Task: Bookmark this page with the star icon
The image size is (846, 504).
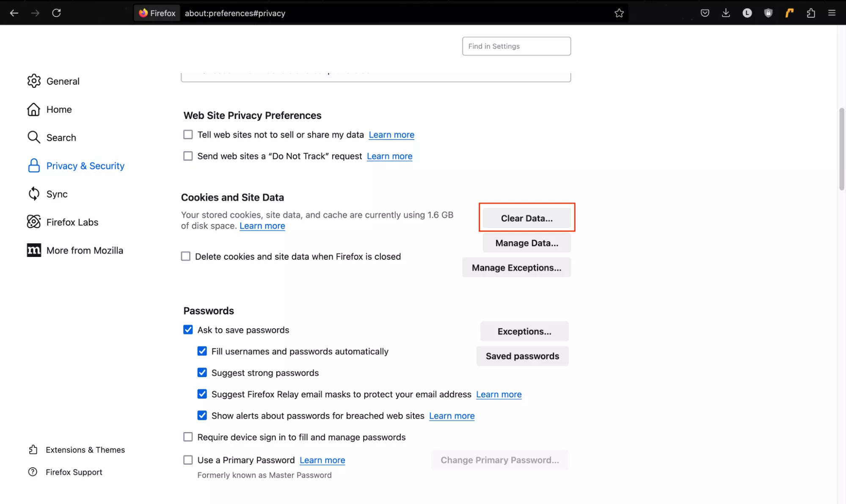Action: 619,13
